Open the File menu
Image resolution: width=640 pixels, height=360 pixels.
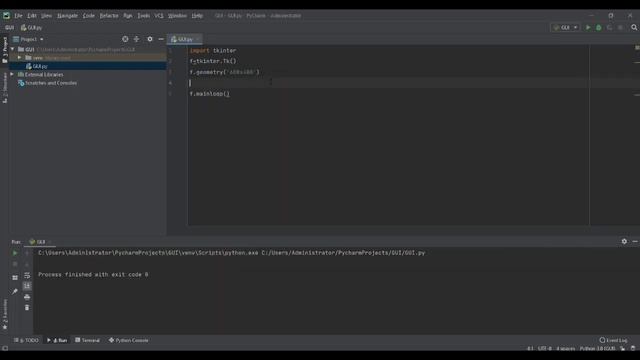18,16
